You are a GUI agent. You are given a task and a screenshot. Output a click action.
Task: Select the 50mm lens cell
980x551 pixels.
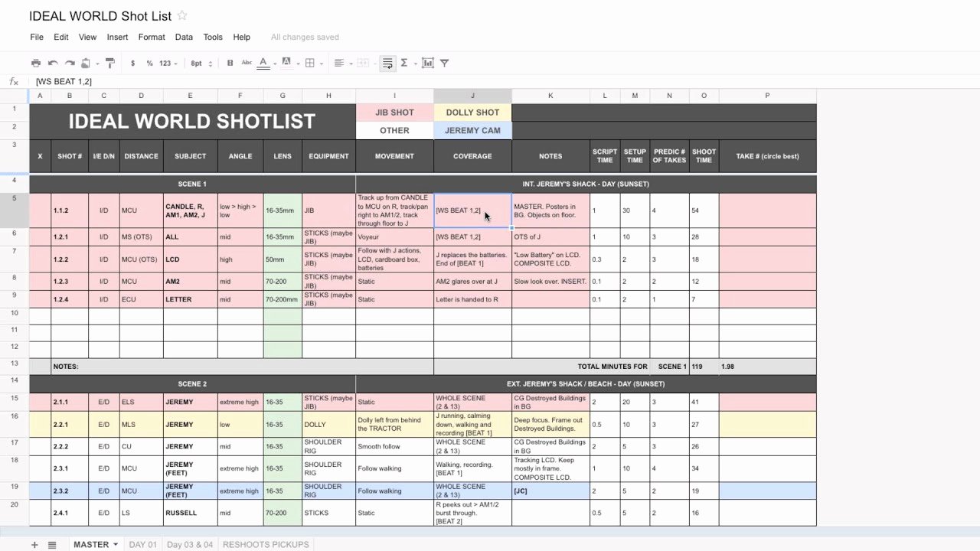(283, 259)
